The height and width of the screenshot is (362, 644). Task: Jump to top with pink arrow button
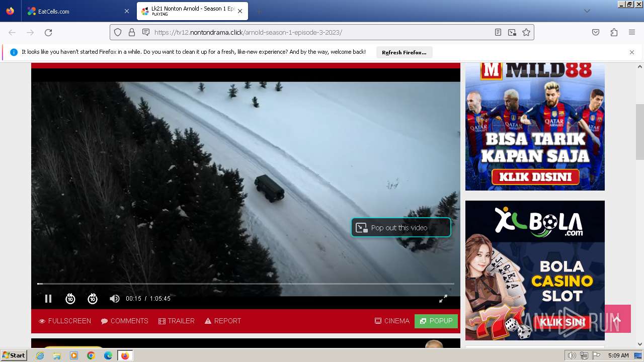pos(617,319)
